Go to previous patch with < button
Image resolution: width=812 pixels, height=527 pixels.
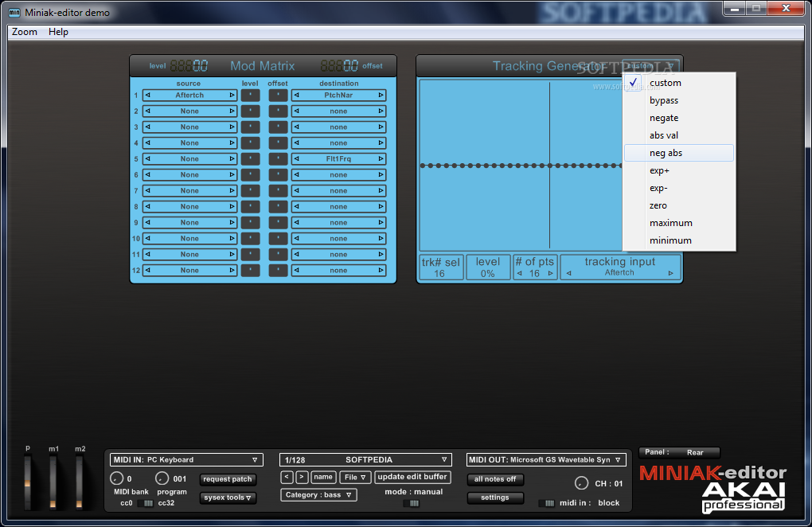tap(287, 478)
